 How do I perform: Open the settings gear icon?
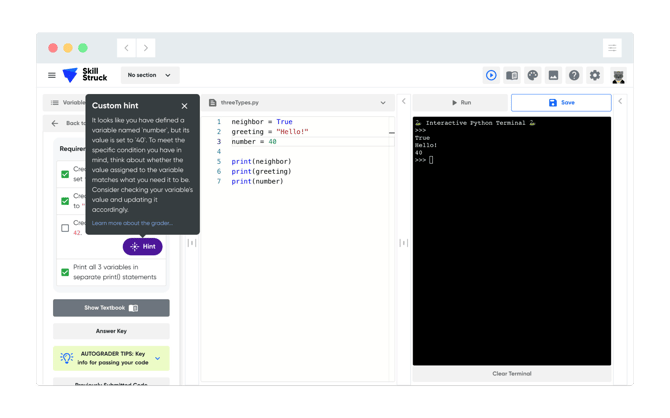tap(595, 75)
